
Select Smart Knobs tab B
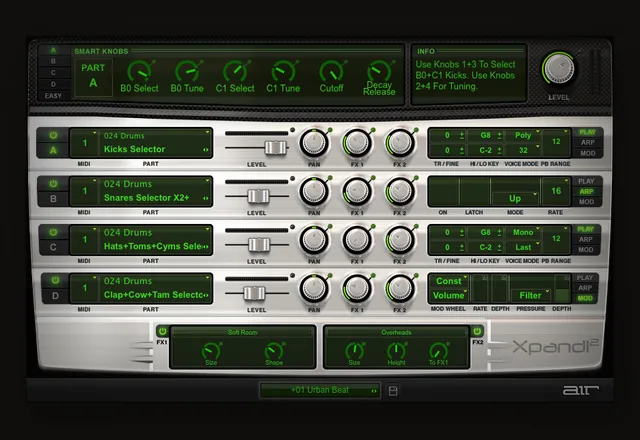click(53, 61)
